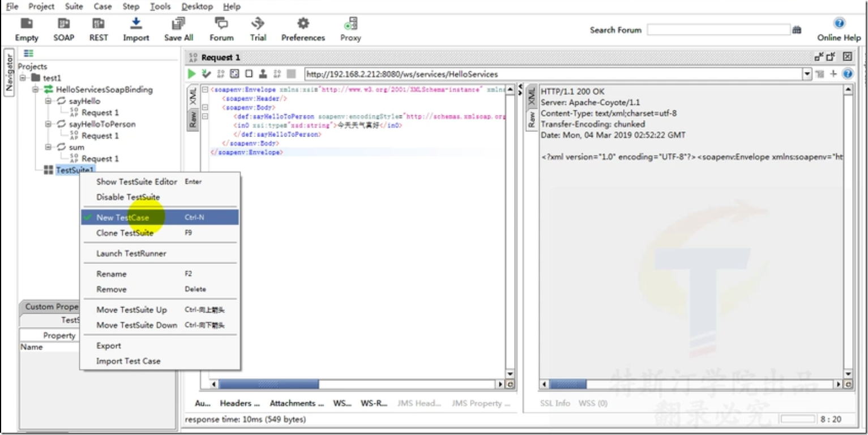Select Request 1 under sayHelloToPerson
868x435 pixels.
[100, 136]
